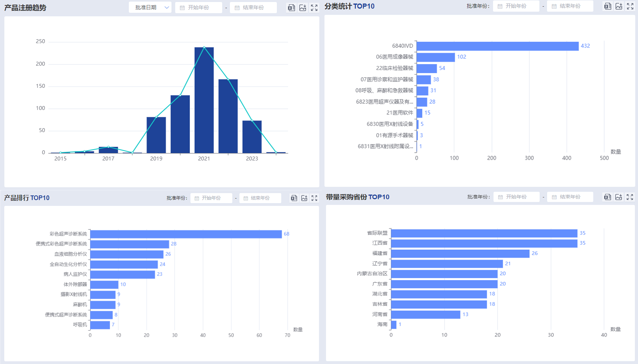Select the 便携式彩色超声诊断系统 bar
The image size is (638, 364).
tap(129, 244)
